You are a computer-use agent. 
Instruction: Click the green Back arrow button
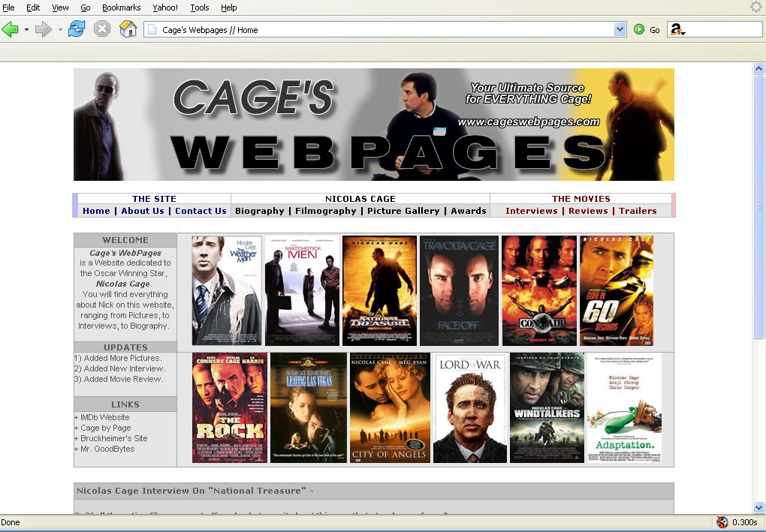coord(11,29)
